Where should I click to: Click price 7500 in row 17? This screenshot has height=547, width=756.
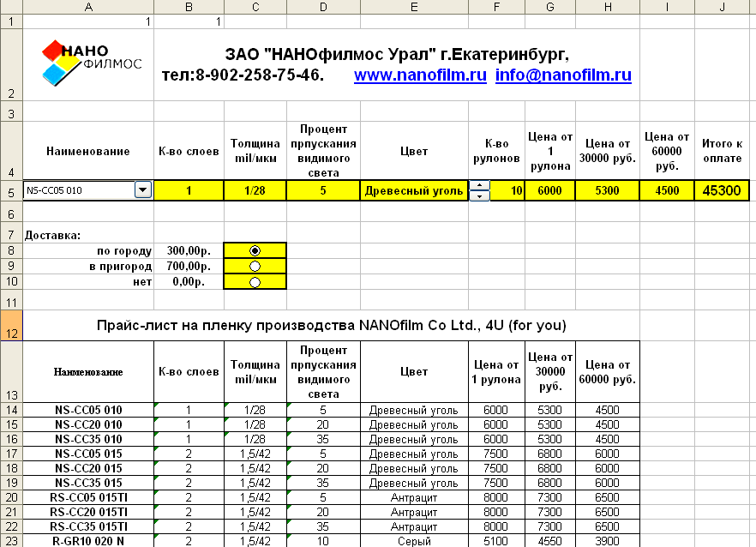pos(496,454)
